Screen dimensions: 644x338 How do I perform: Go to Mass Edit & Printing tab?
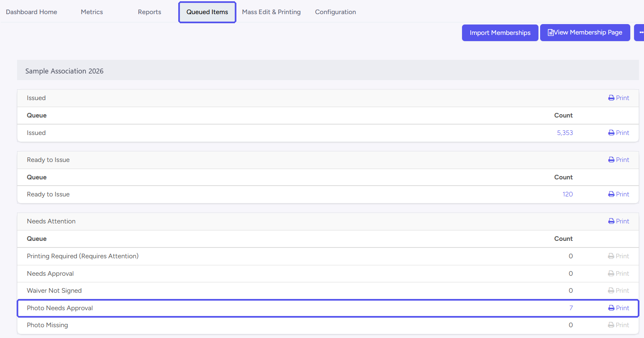[271, 12]
